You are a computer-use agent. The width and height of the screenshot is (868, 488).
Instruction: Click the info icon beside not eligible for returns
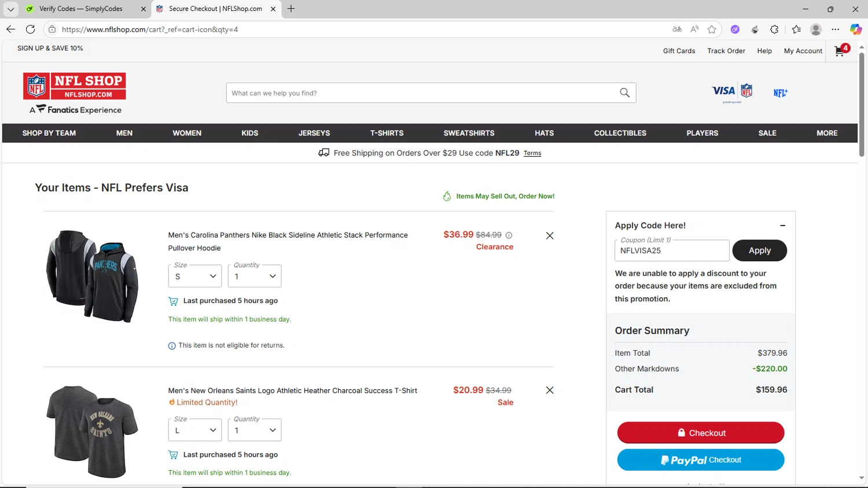tap(172, 346)
